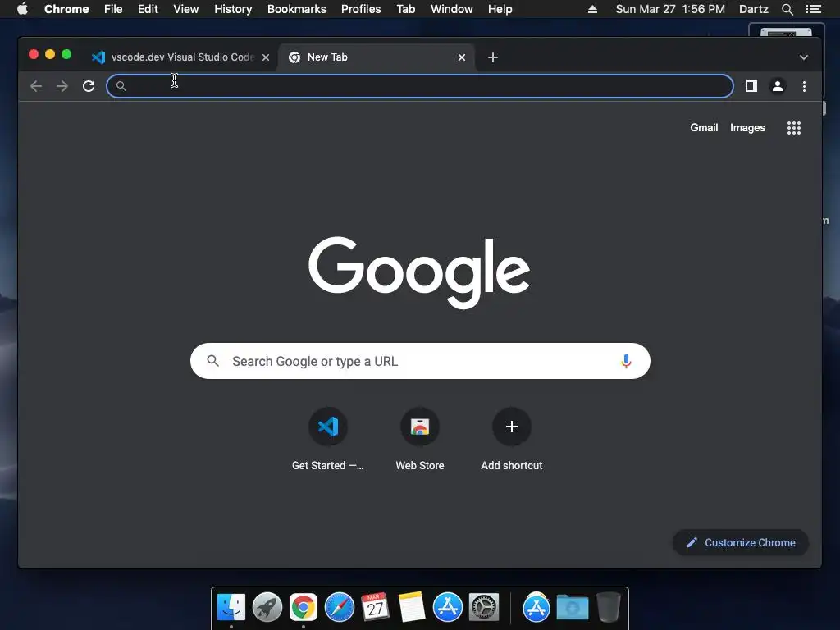
Task: Open Finder from the Dock
Action: click(x=231, y=608)
